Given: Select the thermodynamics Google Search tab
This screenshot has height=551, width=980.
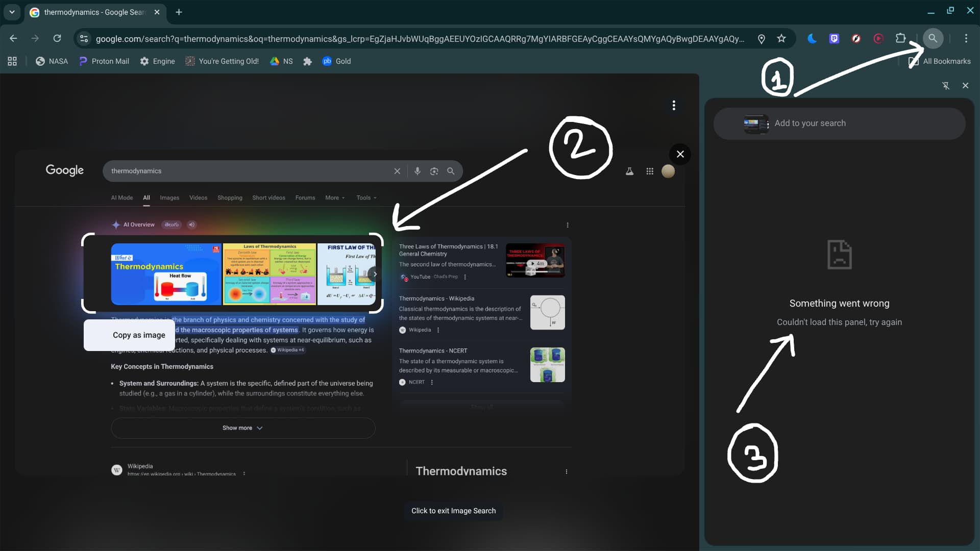Looking at the screenshot, I should 92,12.
